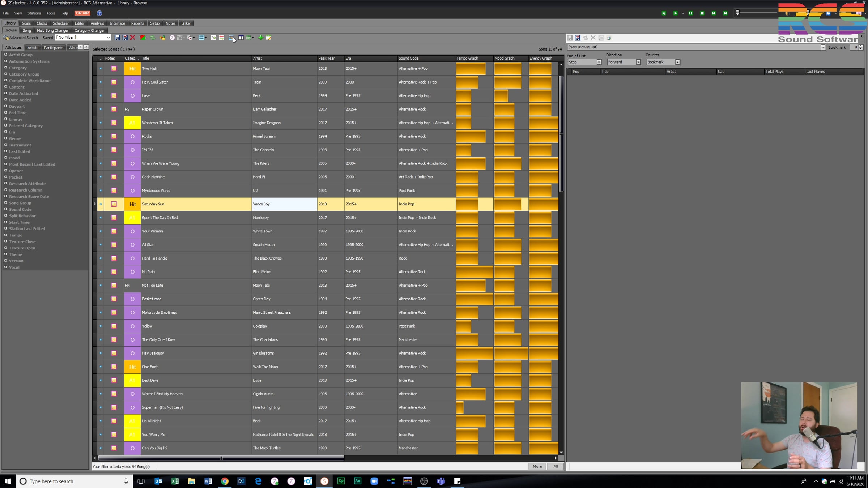The width and height of the screenshot is (868, 488).
Task: Click the green plus add song icon
Action: (x=260, y=38)
